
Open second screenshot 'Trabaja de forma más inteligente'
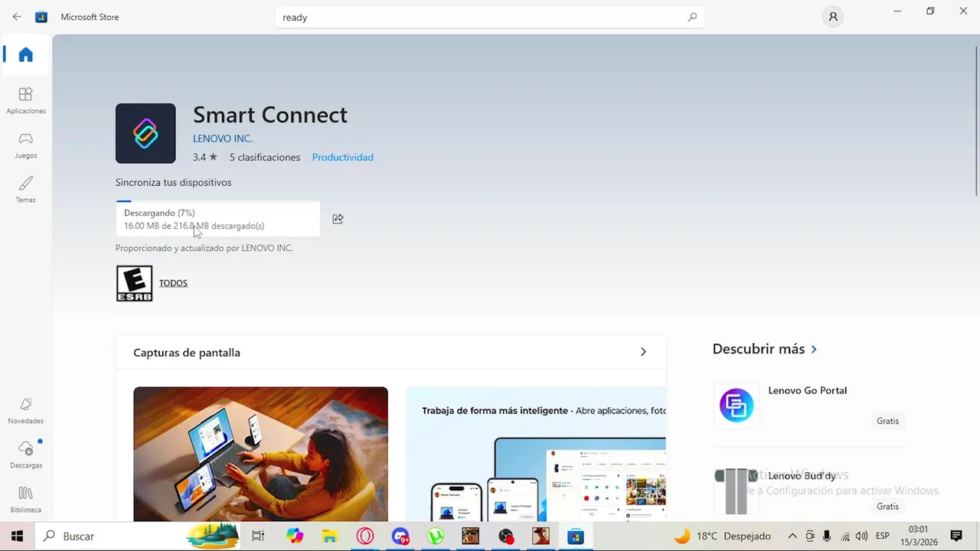click(536, 454)
